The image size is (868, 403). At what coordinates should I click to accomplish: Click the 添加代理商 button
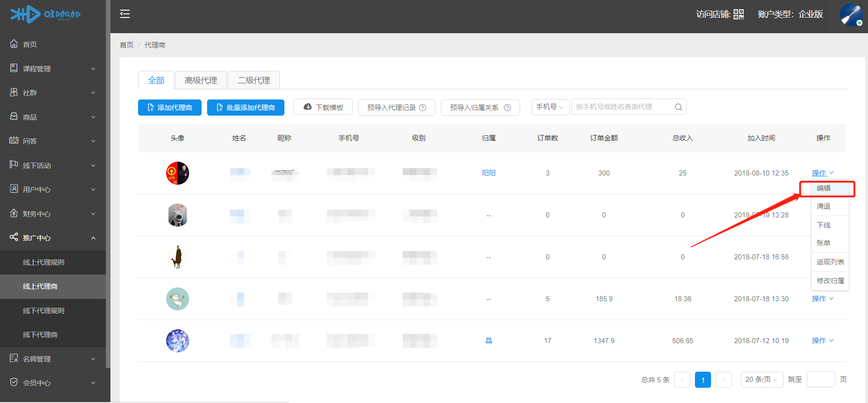point(170,107)
